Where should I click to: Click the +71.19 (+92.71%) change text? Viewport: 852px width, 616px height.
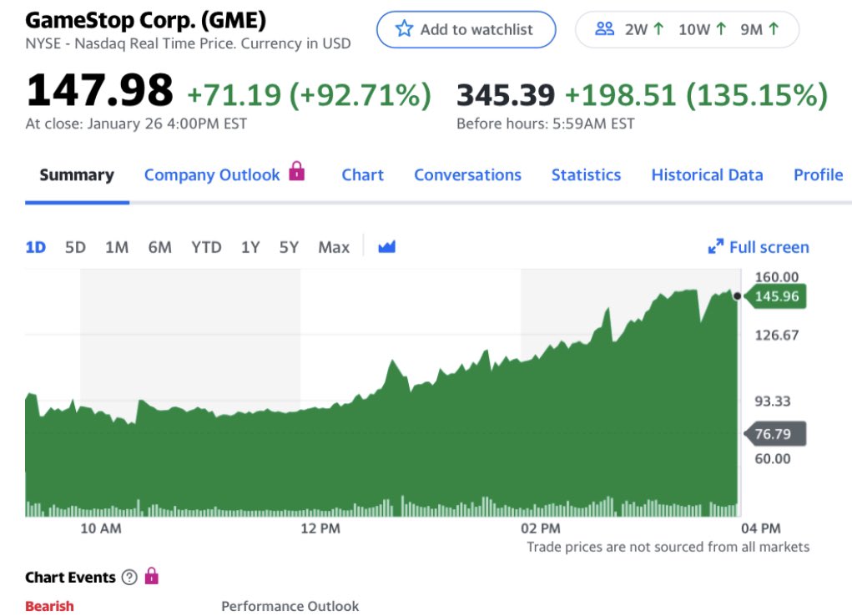[309, 95]
